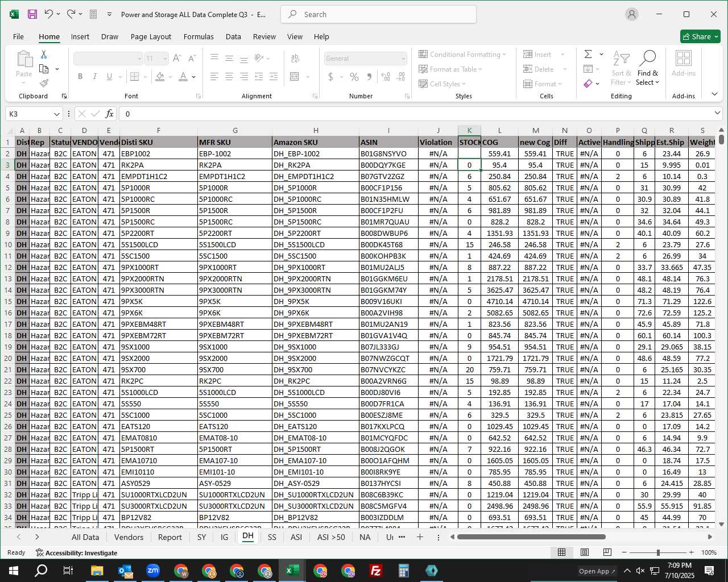
Task: Apply Font Color red swatch
Action: [183, 76]
